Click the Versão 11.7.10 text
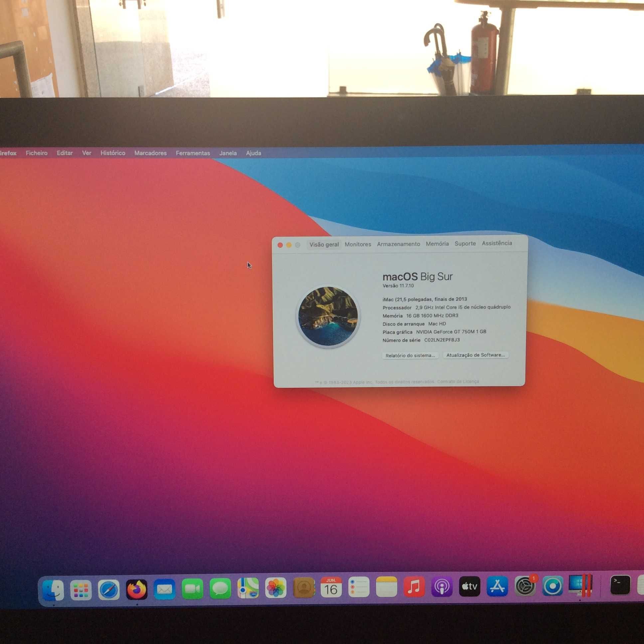 [x=398, y=286]
